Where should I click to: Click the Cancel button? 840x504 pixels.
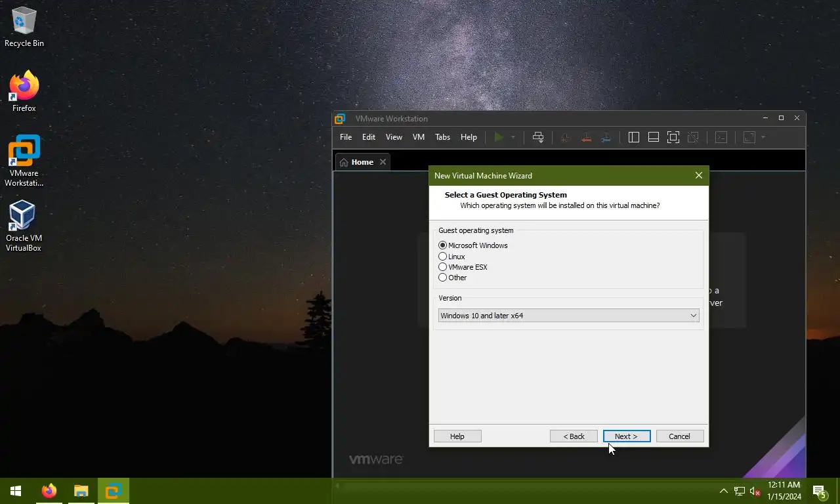point(680,436)
